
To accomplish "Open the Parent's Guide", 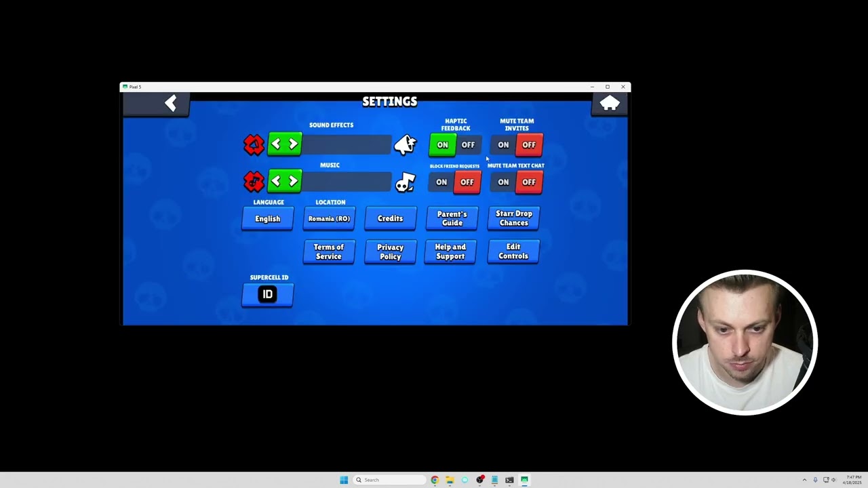I will point(452,219).
